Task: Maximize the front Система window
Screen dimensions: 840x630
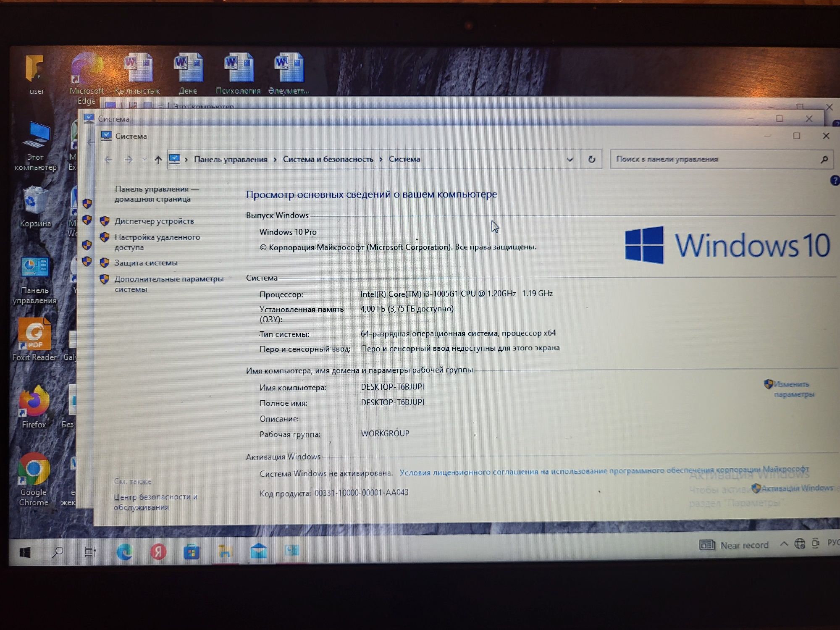Action: 796,136
